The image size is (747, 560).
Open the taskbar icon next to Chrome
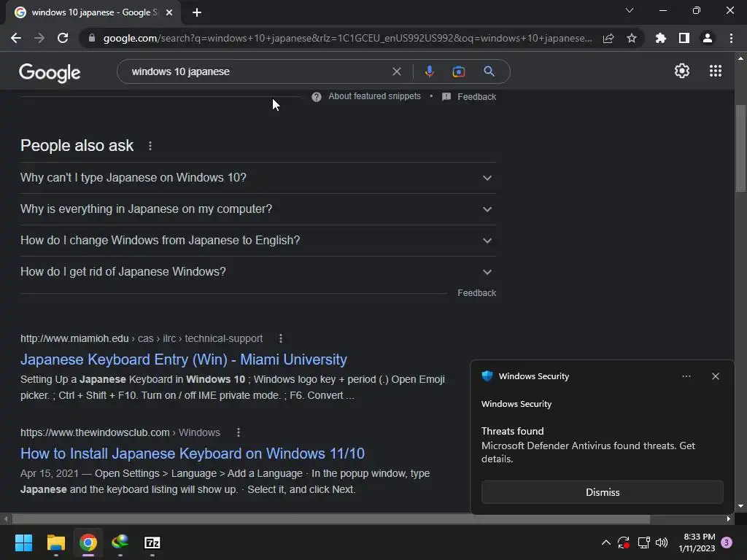point(120,542)
